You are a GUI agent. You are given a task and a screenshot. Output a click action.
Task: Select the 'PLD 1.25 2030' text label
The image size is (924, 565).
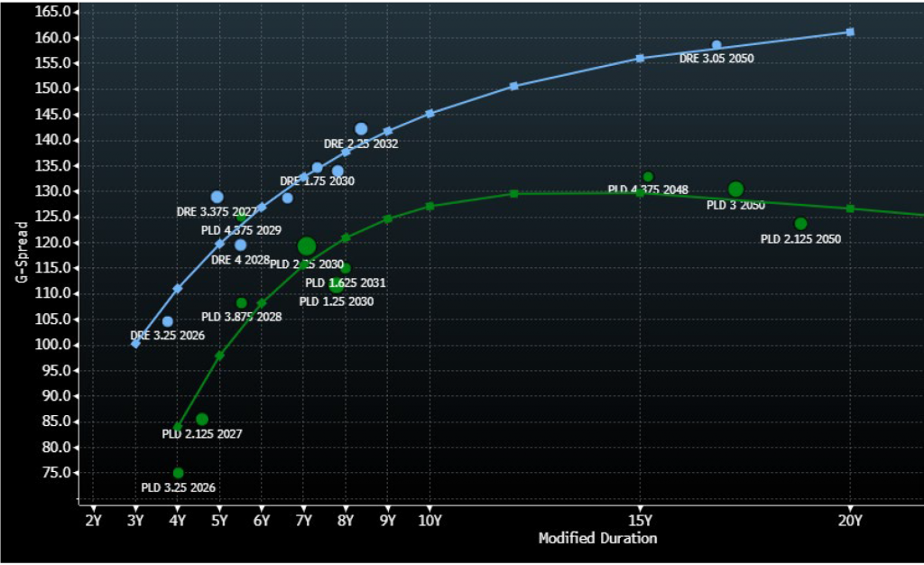tap(336, 301)
